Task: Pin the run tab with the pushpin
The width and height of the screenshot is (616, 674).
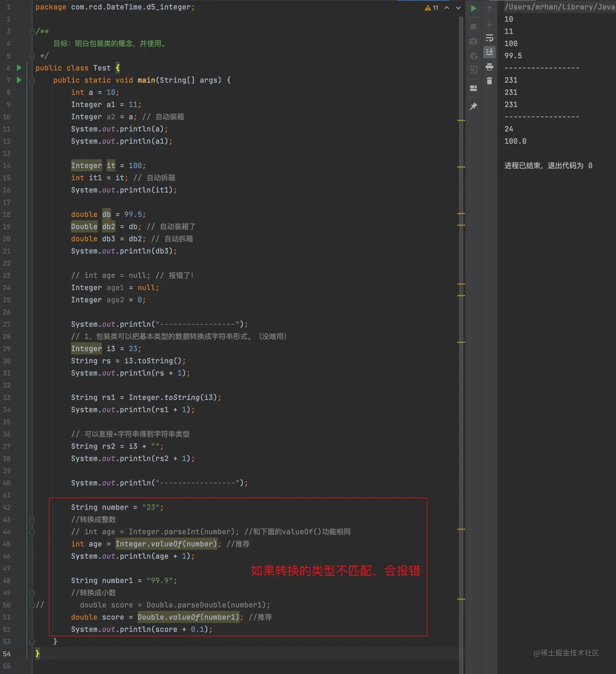Action: [473, 106]
